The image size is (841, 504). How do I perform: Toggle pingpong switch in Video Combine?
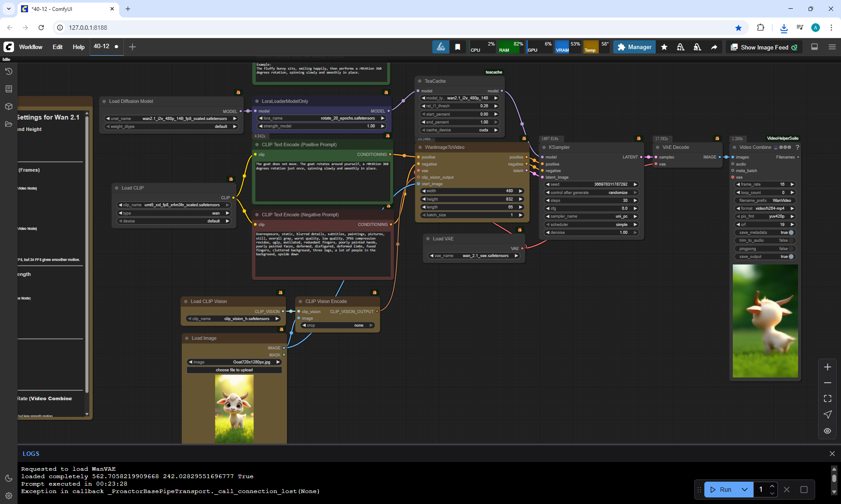(x=791, y=249)
